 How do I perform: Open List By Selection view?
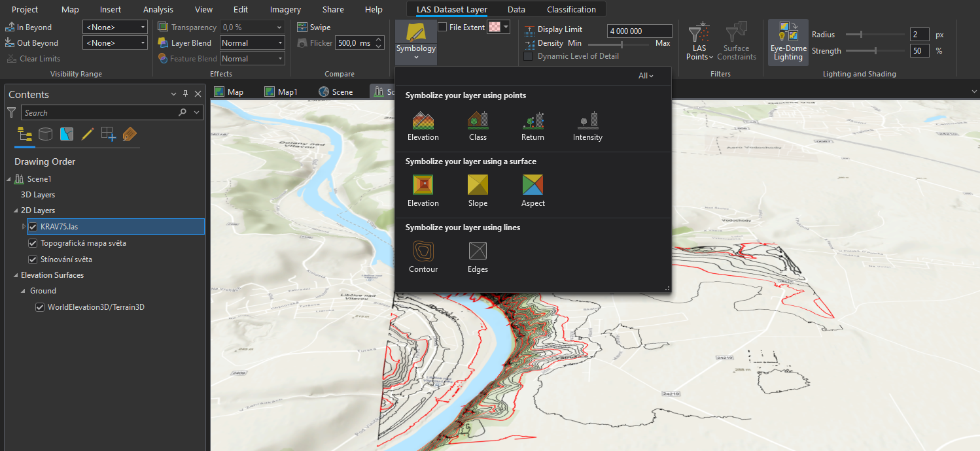(x=66, y=135)
